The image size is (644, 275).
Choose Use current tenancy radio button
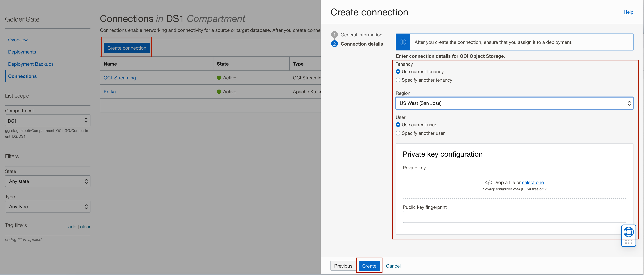click(x=398, y=71)
